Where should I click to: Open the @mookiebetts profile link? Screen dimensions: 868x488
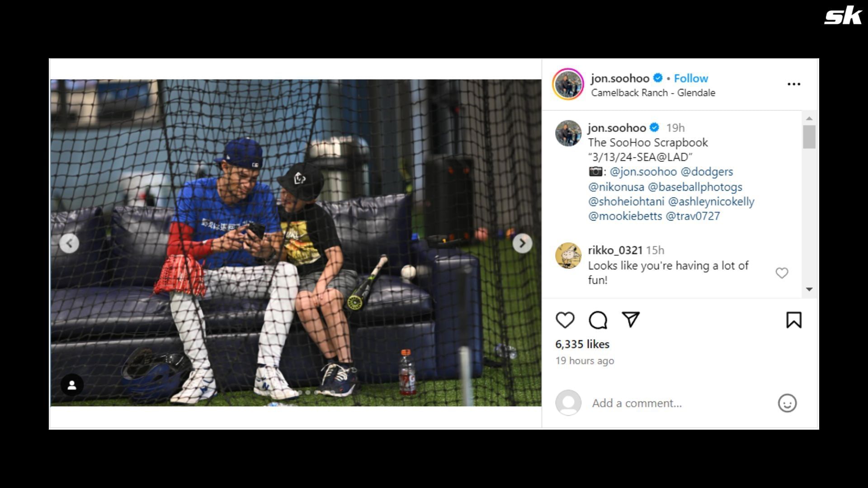(625, 216)
